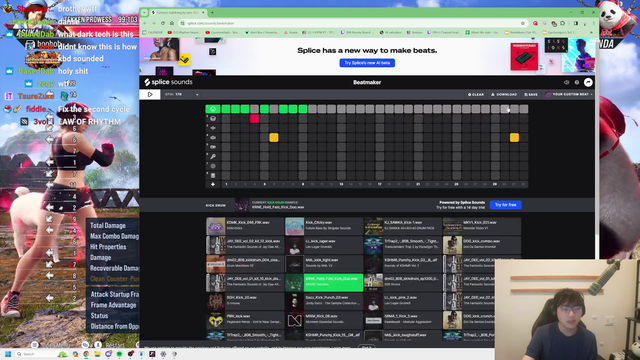
Task: Add a new track with plus icon
Action: [x=213, y=184]
